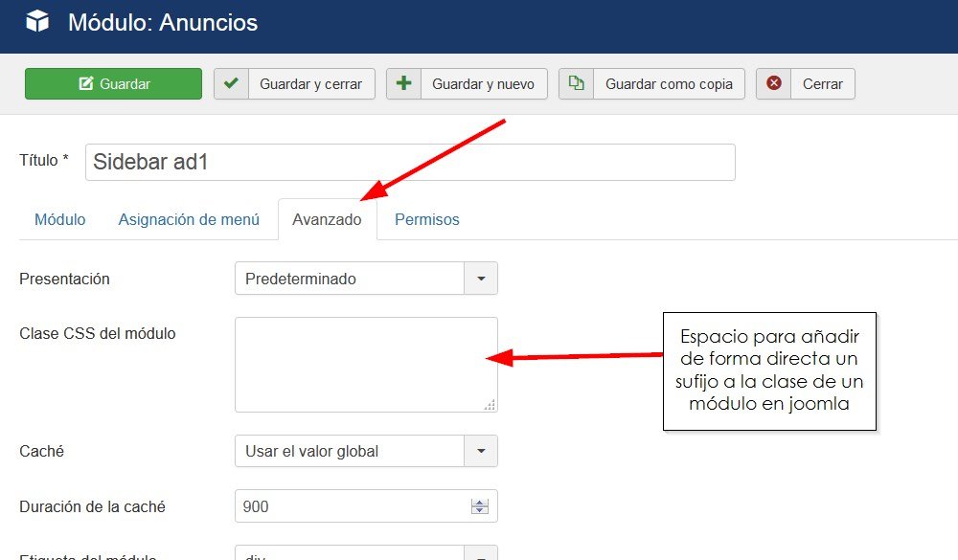Screen dimensions: 958x560
Task: Click the Guardar button
Action: point(113,83)
